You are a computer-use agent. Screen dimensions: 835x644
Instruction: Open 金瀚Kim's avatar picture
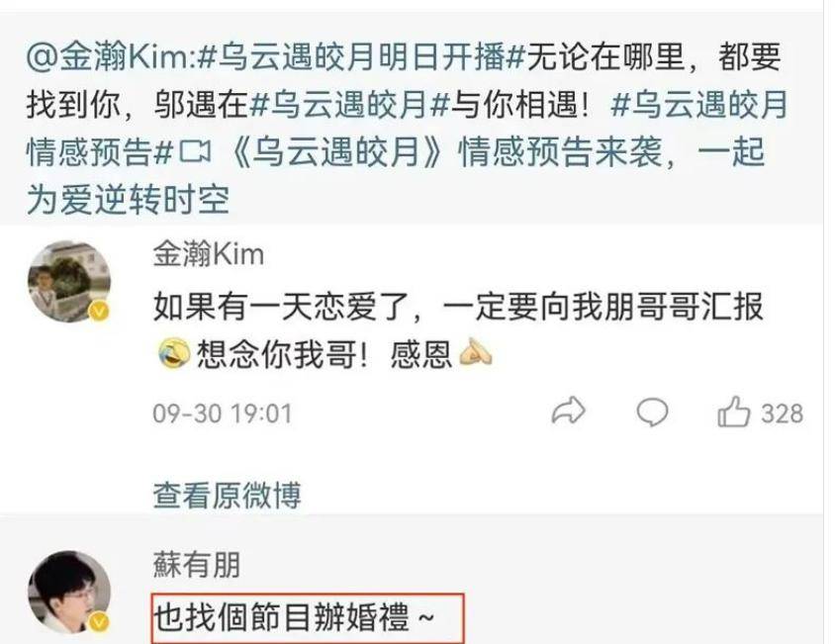pos(69,281)
